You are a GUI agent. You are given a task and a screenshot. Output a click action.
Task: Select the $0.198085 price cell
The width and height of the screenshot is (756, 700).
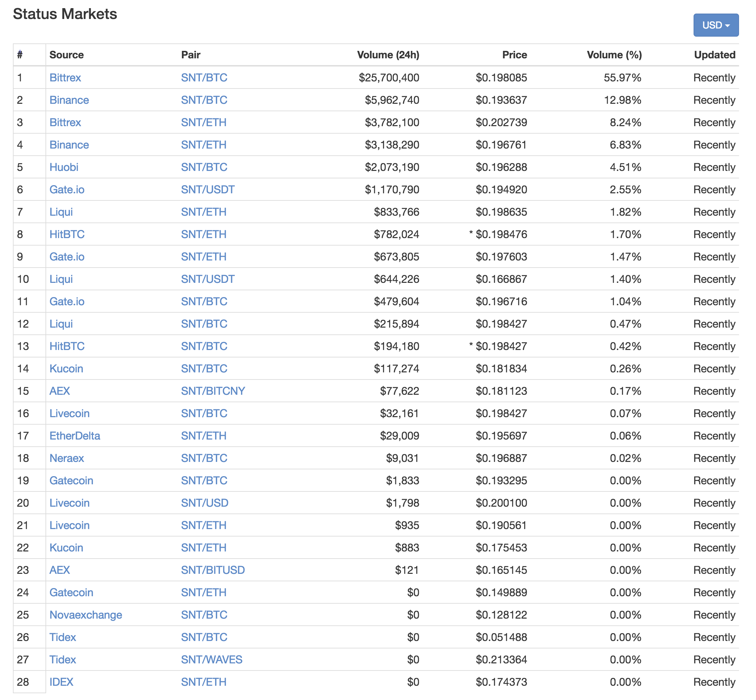[x=502, y=78]
